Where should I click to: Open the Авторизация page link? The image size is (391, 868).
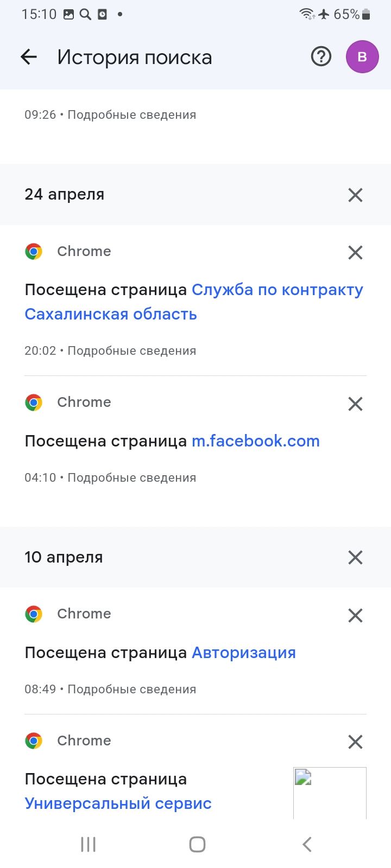tap(244, 653)
